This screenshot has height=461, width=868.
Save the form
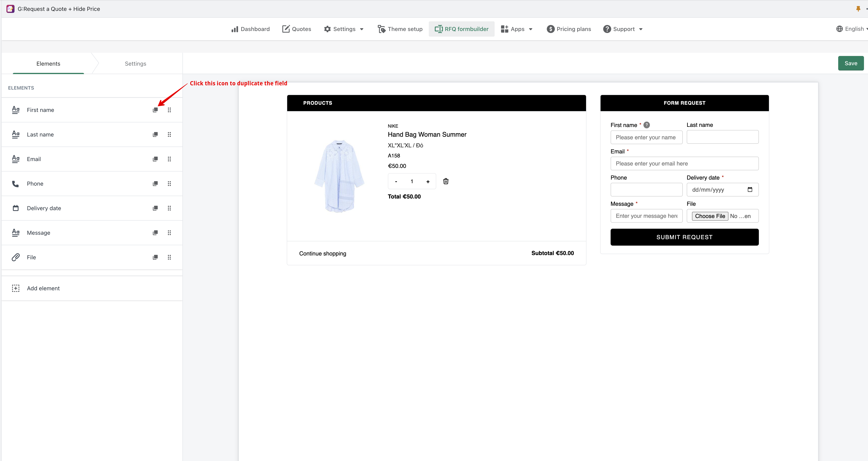[x=851, y=63]
